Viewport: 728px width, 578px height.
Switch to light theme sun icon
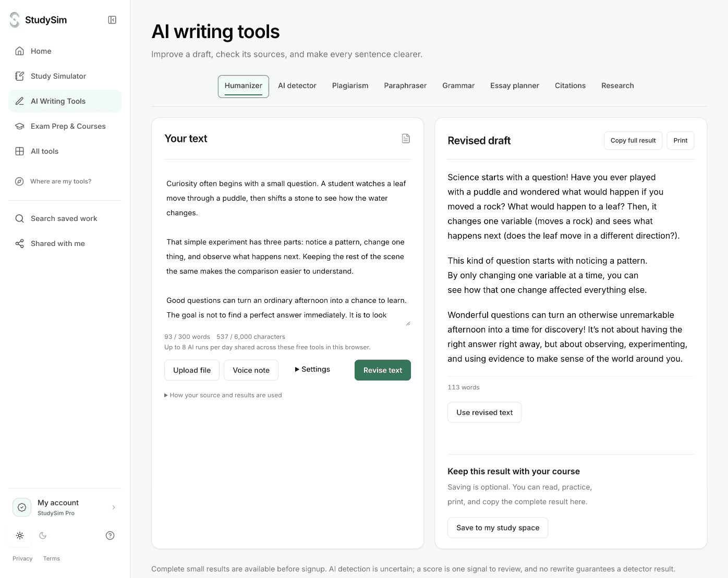click(20, 535)
